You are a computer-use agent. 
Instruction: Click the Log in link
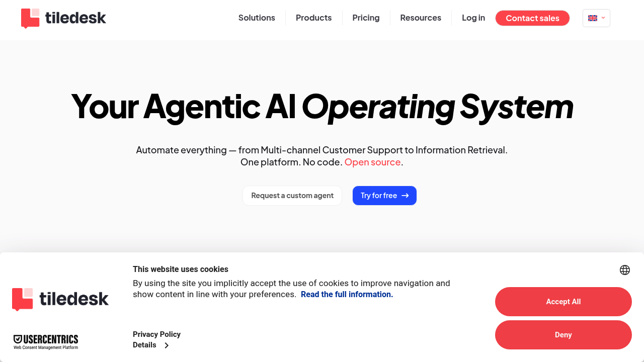point(473,18)
